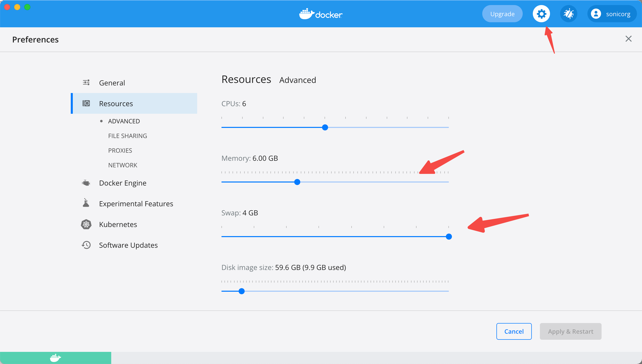Click the Resources Advanced heading

[269, 79]
